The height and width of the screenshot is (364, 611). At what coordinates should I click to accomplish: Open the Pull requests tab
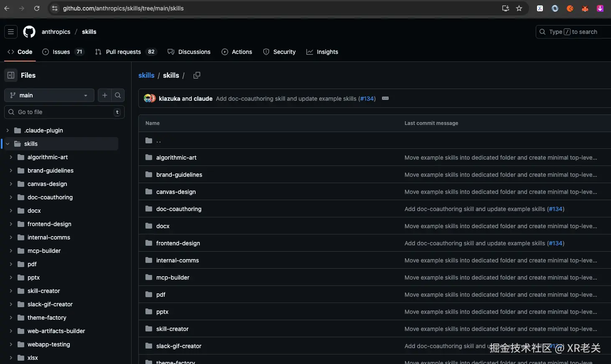point(125,52)
